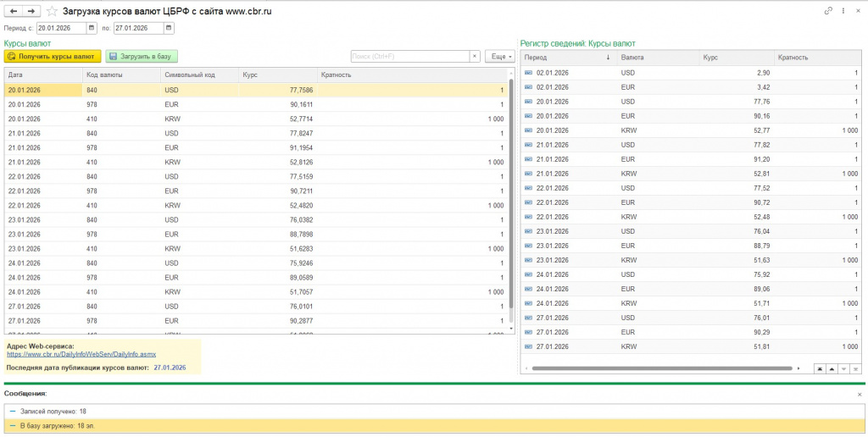
Task: Click the forward navigation arrow
Action: click(31, 11)
